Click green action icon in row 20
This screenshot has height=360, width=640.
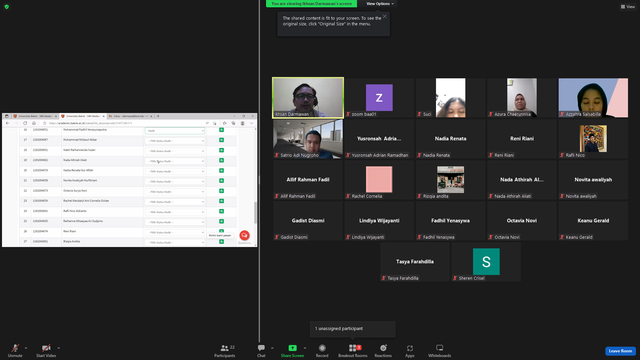[x=221, y=171]
